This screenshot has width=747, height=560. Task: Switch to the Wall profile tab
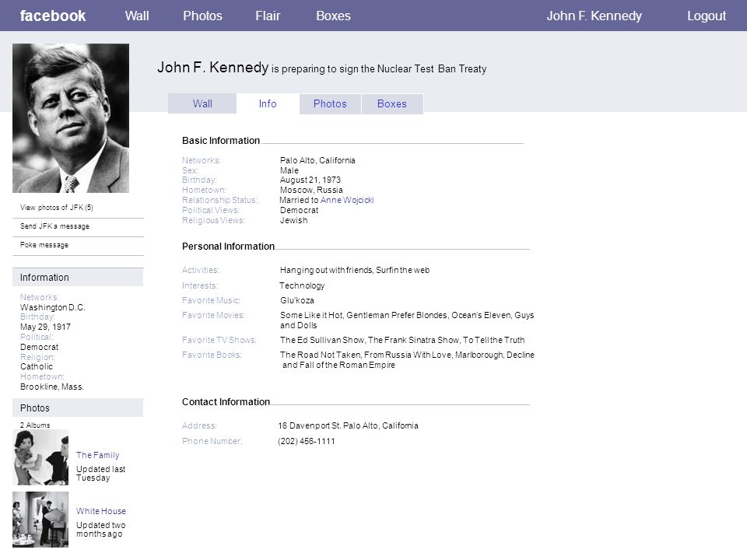click(x=202, y=103)
